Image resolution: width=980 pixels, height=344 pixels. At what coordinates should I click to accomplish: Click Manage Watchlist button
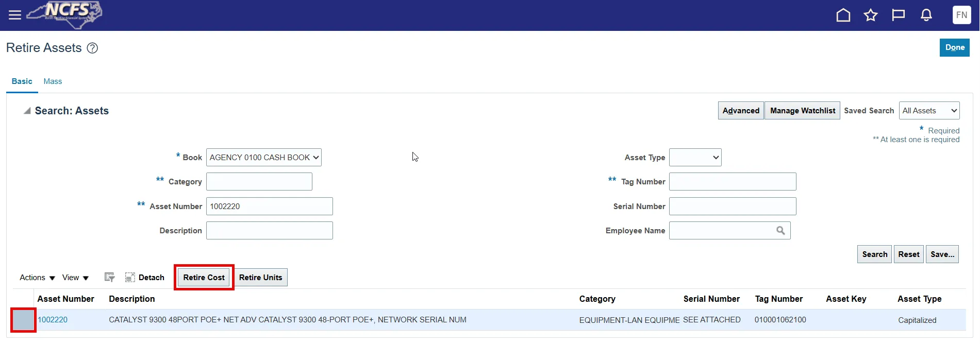pyautogui.click(x=803, y=110)
